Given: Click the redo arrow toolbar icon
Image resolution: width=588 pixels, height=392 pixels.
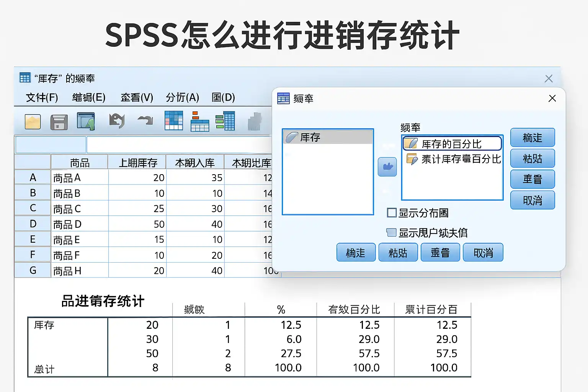Looking at the screenshot, I should 145,121.
